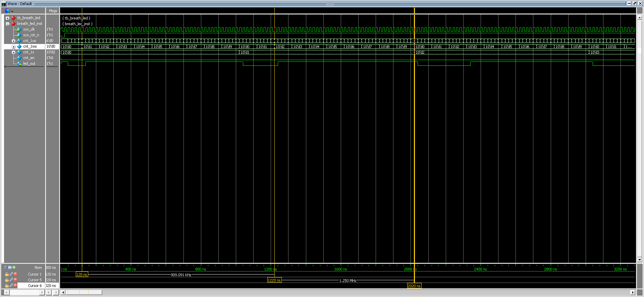Screen dimensions: 644x297
Task: Toggle the lock for Cursor 5
Action: pyautogui.click(x=7, y=280)
